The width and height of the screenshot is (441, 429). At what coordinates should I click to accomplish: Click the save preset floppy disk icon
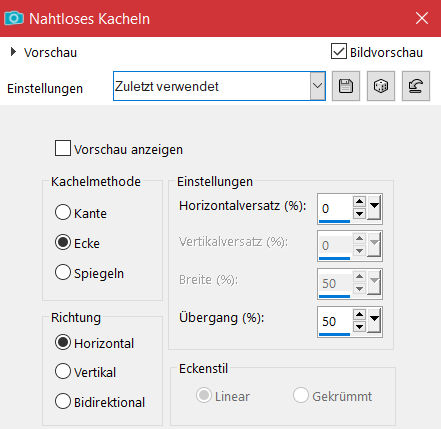(x=346, y=86)
